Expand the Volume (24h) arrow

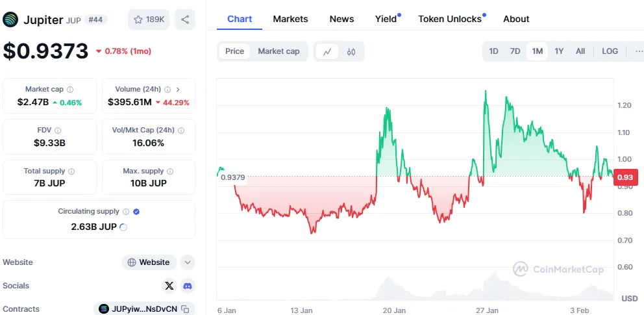click(178, 90)
